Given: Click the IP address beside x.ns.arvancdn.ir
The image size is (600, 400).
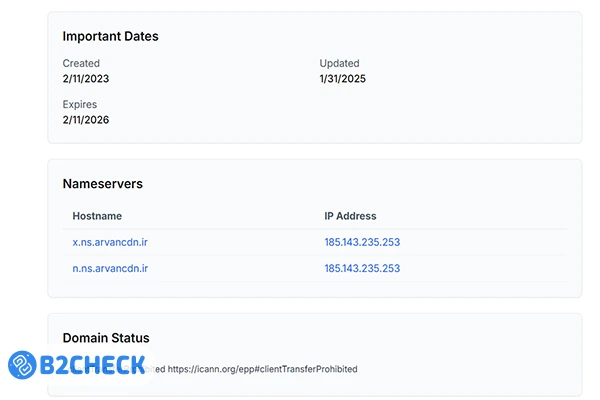Looking at the screenshot, I should tap(362, 242).
